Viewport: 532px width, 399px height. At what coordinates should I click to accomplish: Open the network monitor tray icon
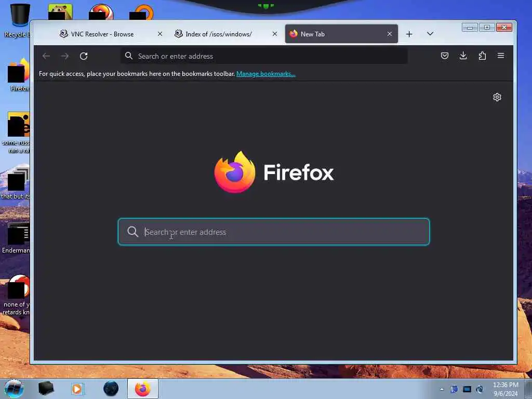point(467,389)
